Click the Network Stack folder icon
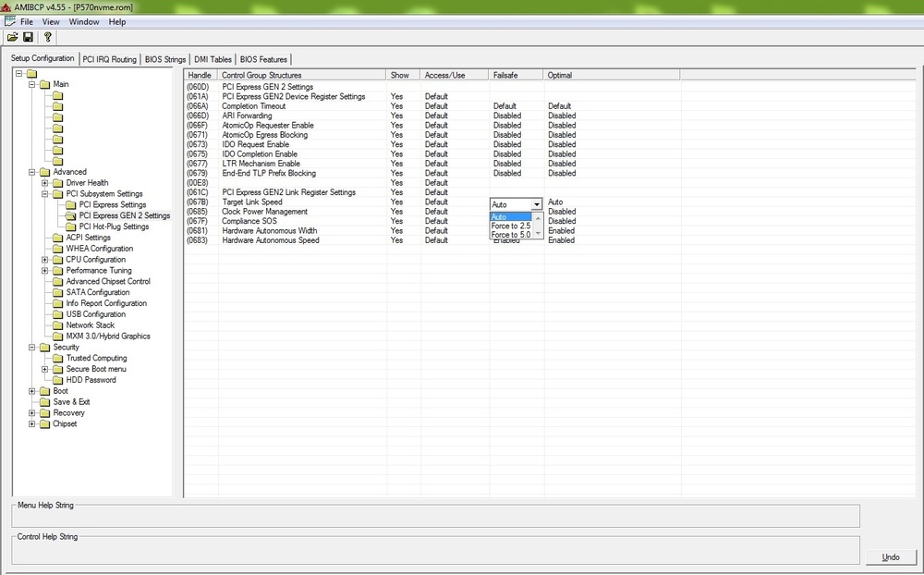 [57, 325]
